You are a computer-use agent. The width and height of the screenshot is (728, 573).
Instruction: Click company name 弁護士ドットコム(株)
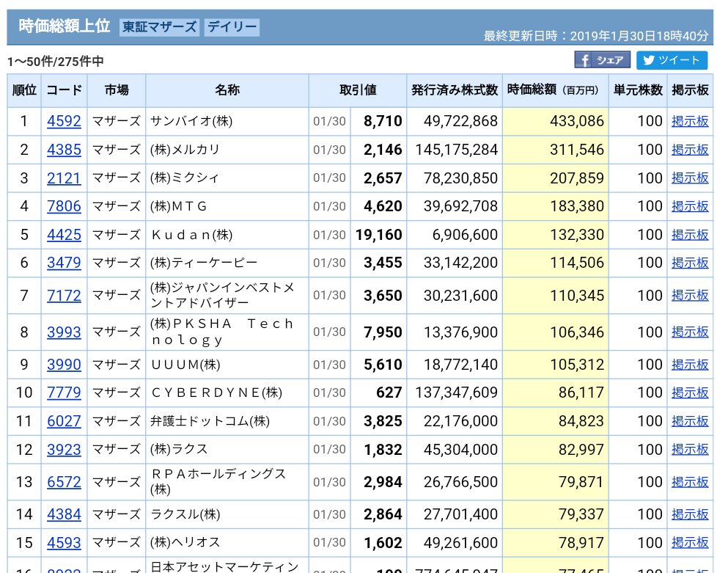click(210, 421)
